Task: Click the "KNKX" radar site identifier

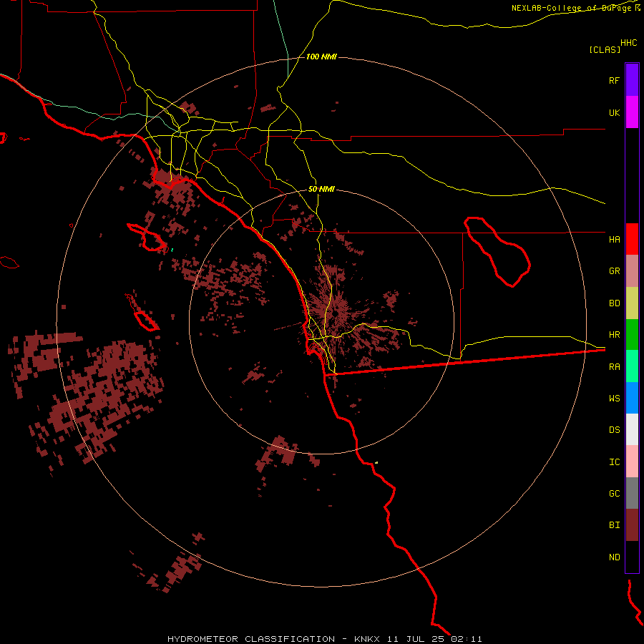Action: (x=367, y=639)
